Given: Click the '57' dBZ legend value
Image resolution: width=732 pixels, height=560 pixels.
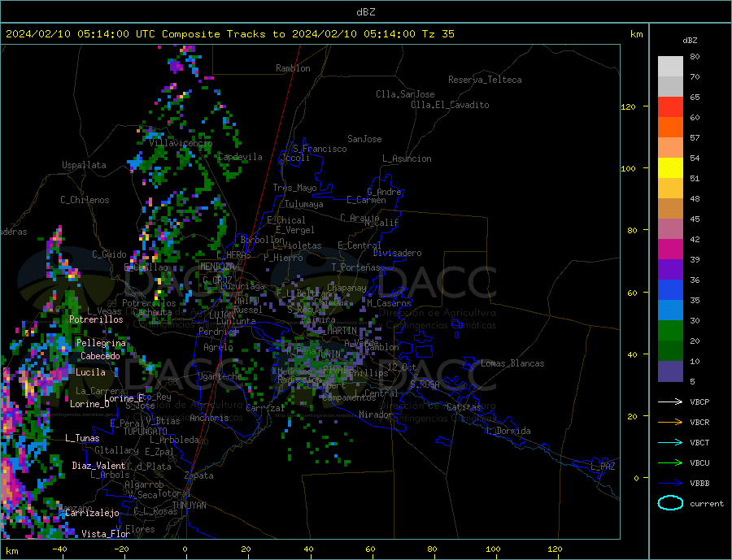Looking at the screenshot, I should click(695, 137).
